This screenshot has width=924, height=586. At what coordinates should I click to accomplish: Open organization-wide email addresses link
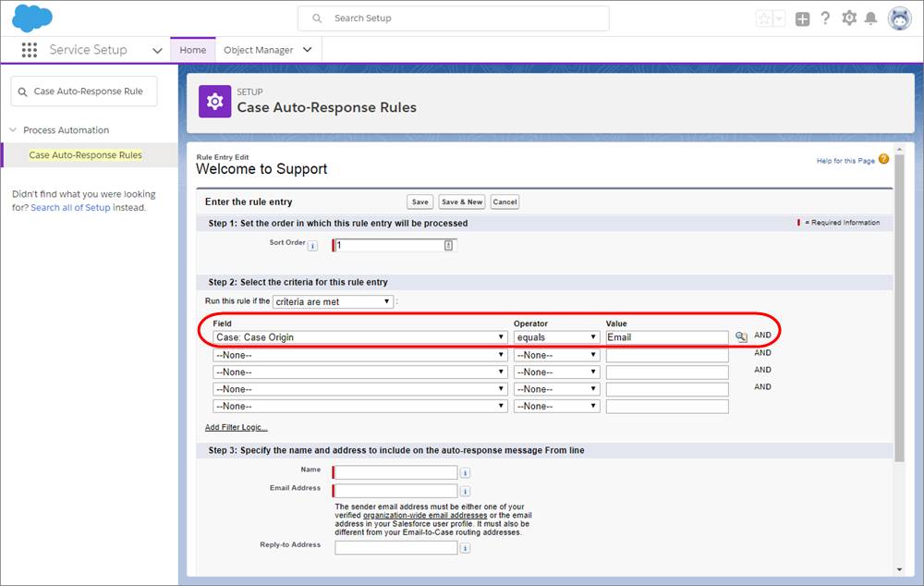[425, 515]
